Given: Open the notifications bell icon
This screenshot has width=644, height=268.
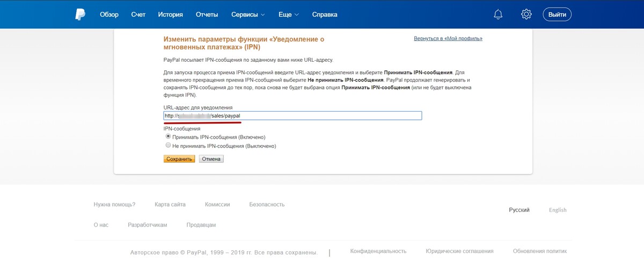Looking at the screenshot, I should tap(498, 15).
